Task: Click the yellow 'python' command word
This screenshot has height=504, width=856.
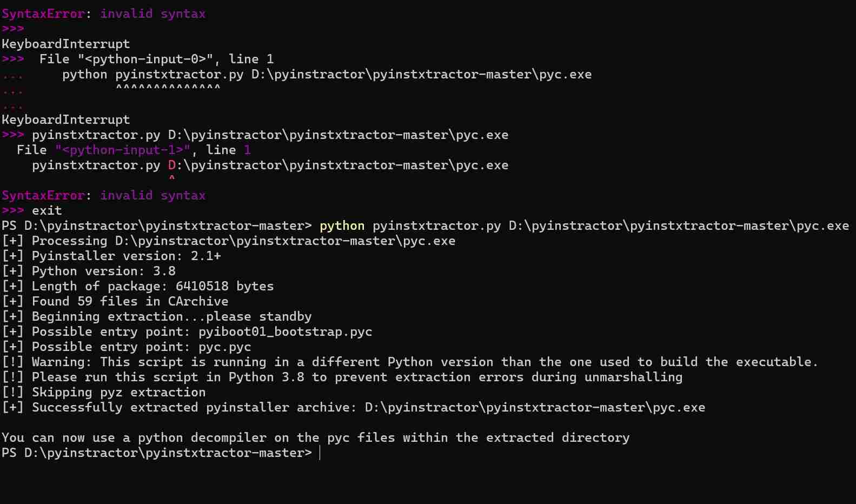Action: click(342, 226)
